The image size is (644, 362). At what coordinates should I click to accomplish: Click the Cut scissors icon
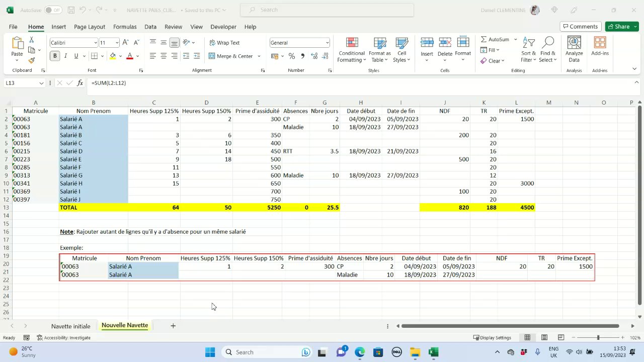32,40
